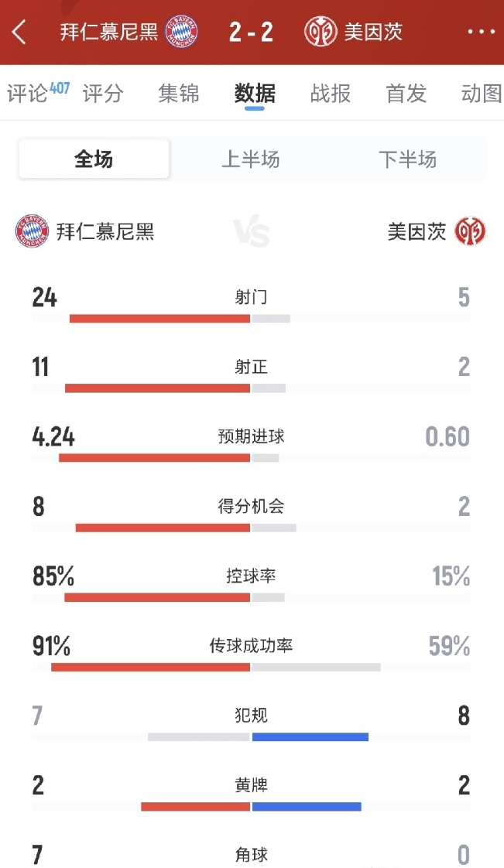
Task: Switch to 下半场 second half stats
Action: [407, 159]
